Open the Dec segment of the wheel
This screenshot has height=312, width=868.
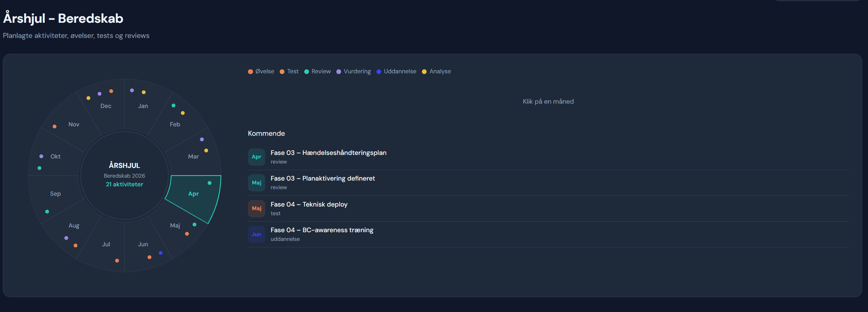pyautogui.click(x=106, y=106)
